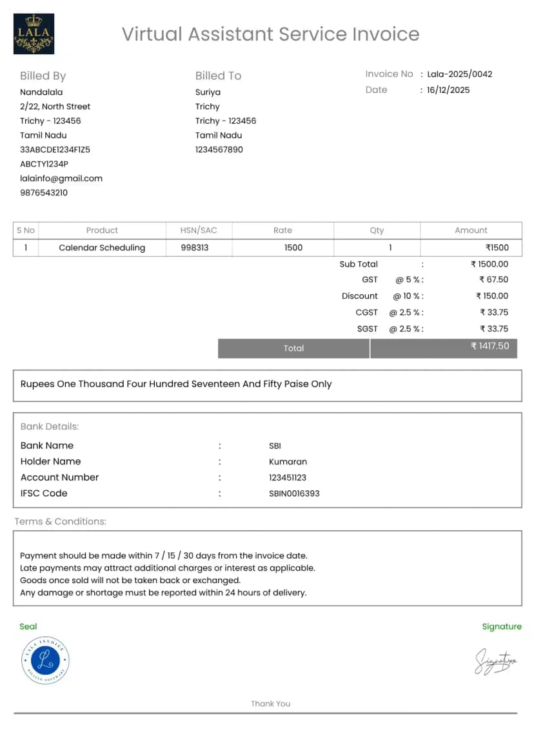Click the 'Amount' column header
Image resolution: width=534 pixels, height=756 pixels.
tap(471, 230)
